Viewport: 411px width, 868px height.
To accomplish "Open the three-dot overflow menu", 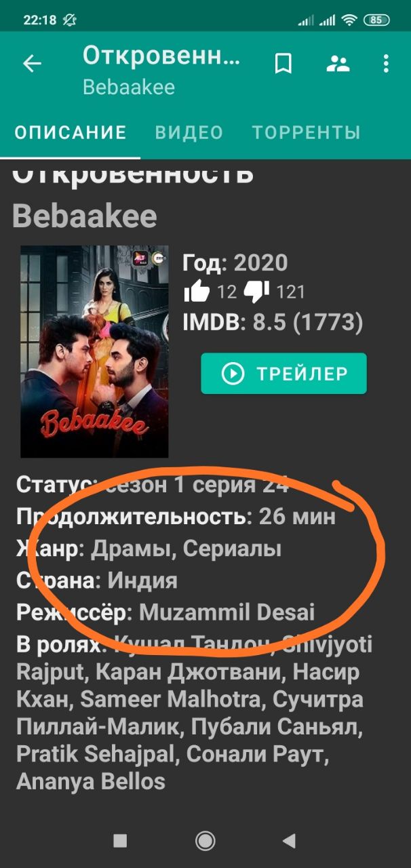I will pos(386,64).
